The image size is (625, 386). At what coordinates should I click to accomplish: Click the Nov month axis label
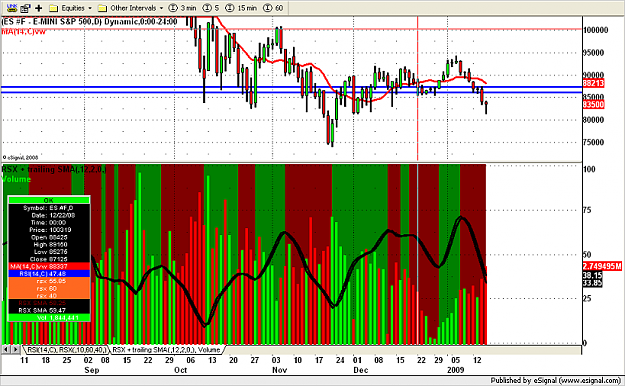(x=279, y=370)
